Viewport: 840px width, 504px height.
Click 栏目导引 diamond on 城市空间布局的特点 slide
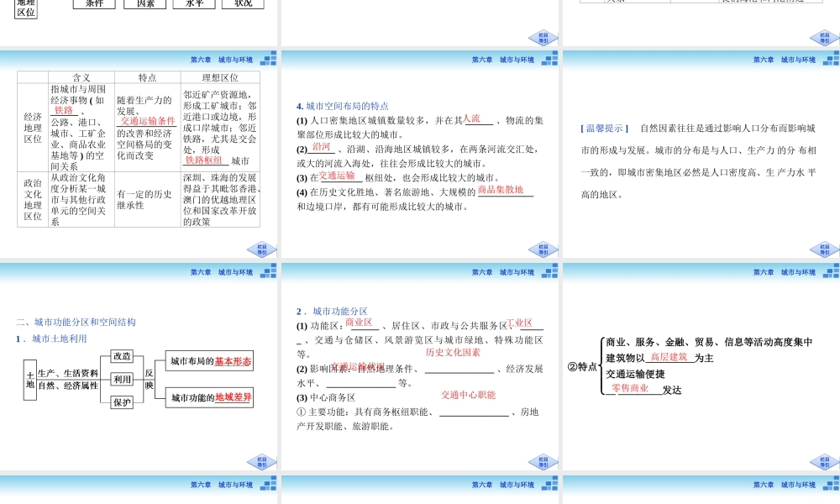click(x=543, y=249)
